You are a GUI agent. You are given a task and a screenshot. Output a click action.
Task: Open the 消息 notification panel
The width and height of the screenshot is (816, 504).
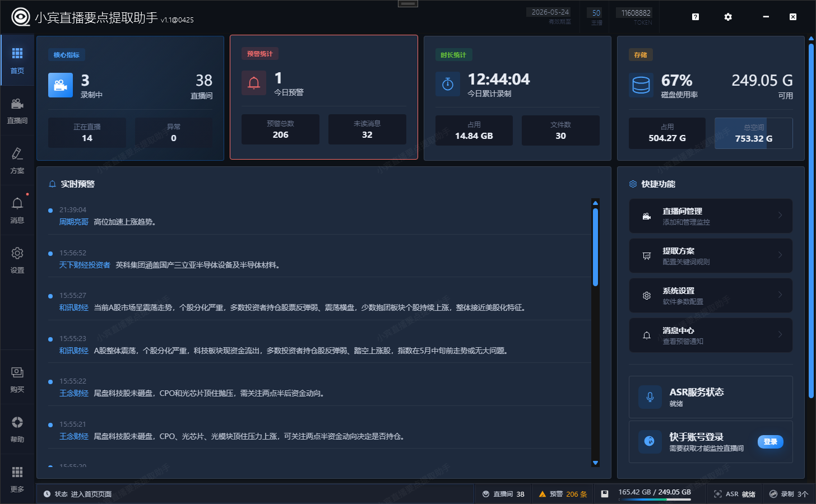click(17, 211)
